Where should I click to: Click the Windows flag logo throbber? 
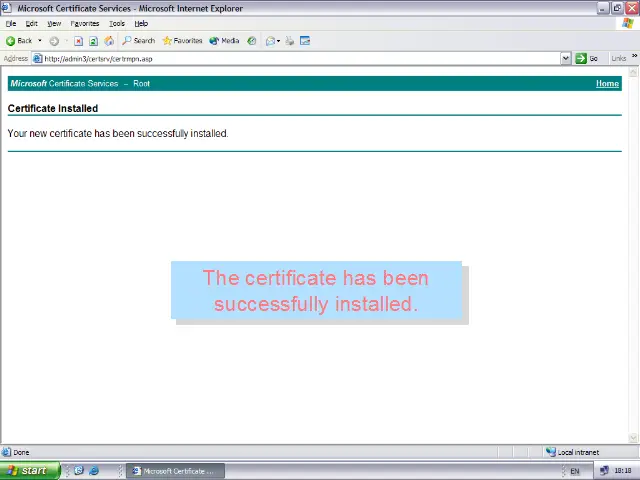pyautogui.click(x=628, y=23)
